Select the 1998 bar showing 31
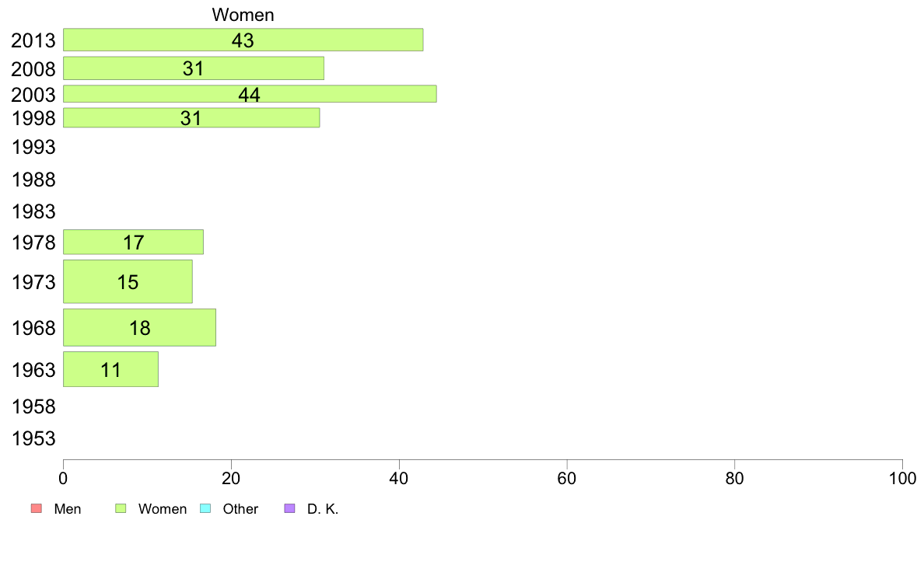 [x=191, y=118]
